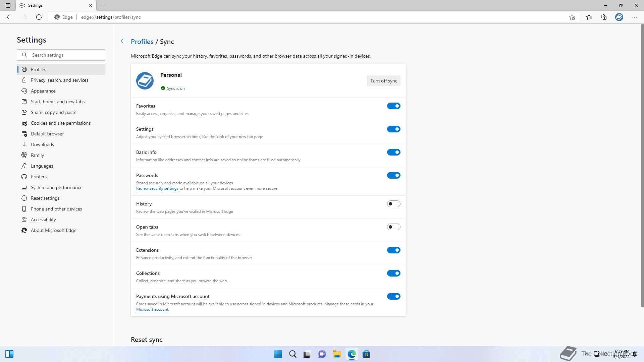Open Microsoft Store on taskbar

tap(366, 354)
